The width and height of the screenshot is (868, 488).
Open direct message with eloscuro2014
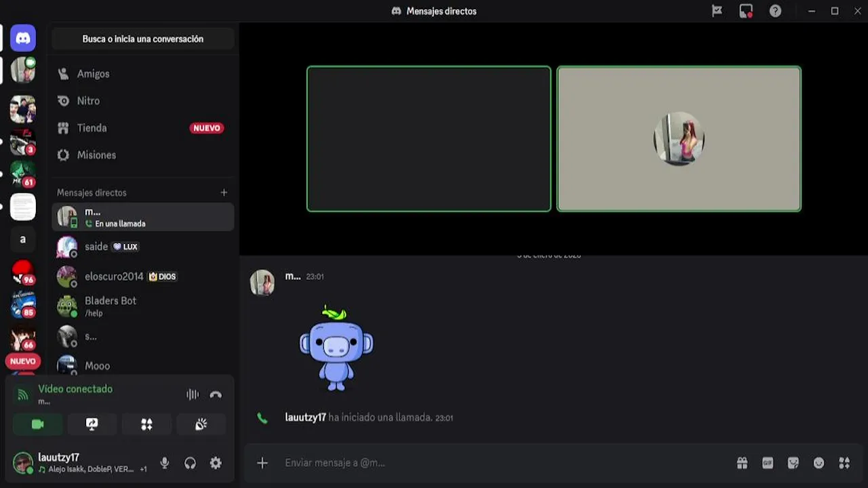[143, 277]
